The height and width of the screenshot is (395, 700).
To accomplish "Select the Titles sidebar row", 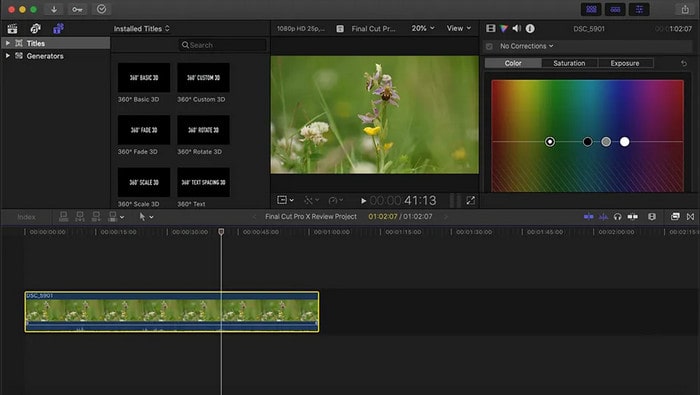I will (55, 43).
